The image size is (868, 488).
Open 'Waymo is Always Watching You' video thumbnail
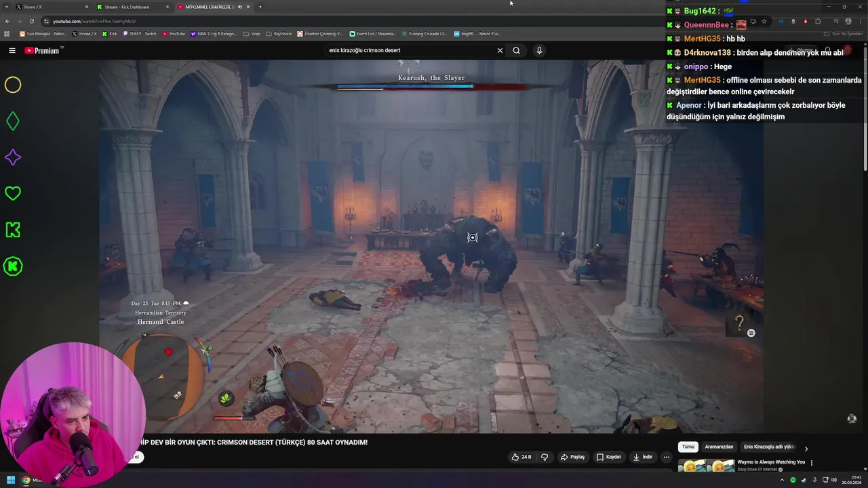coord(707,466)
